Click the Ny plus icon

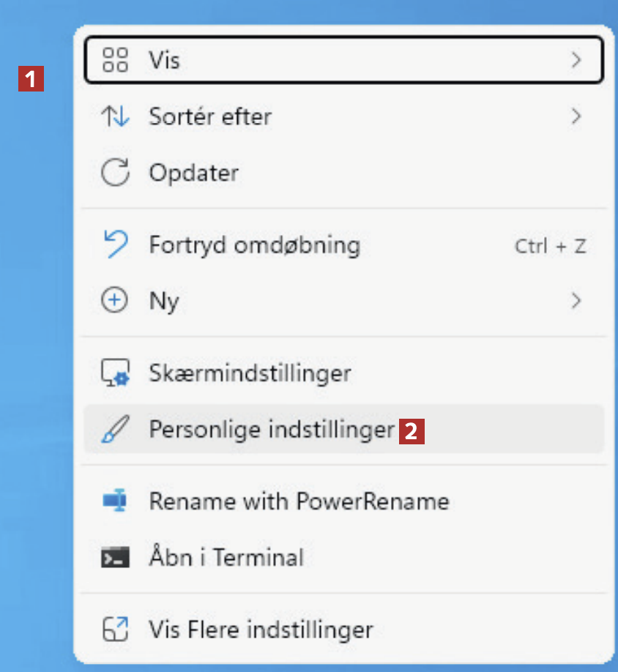[x=115, y=301]
